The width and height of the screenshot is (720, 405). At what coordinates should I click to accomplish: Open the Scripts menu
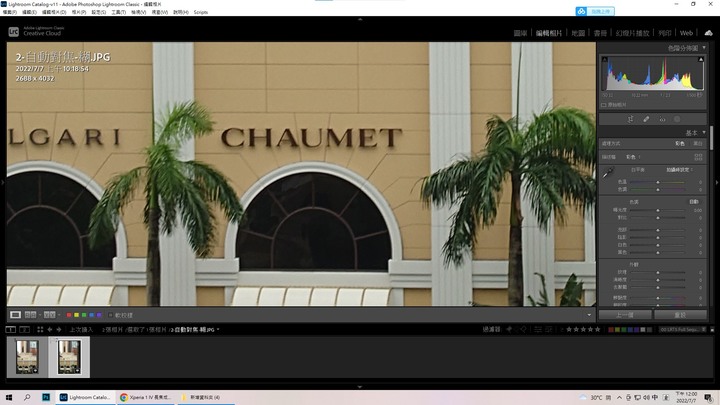(201, 12)
